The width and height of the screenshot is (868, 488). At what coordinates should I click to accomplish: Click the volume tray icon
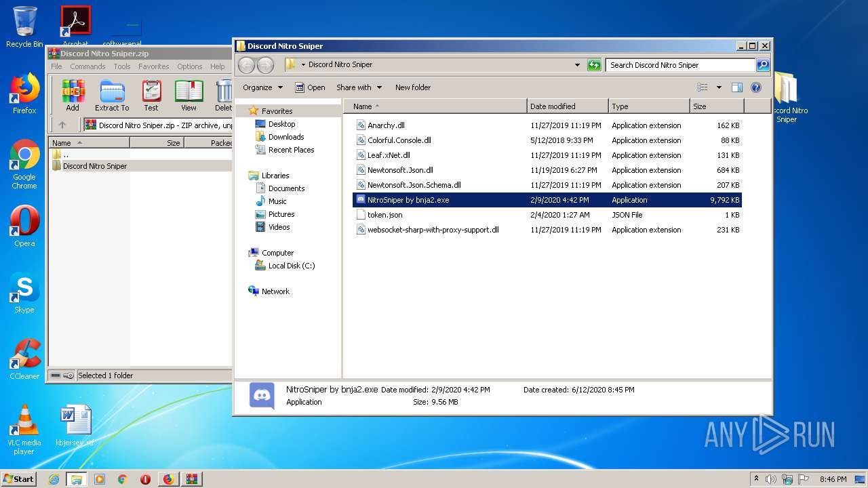click(x=771, y=479)
